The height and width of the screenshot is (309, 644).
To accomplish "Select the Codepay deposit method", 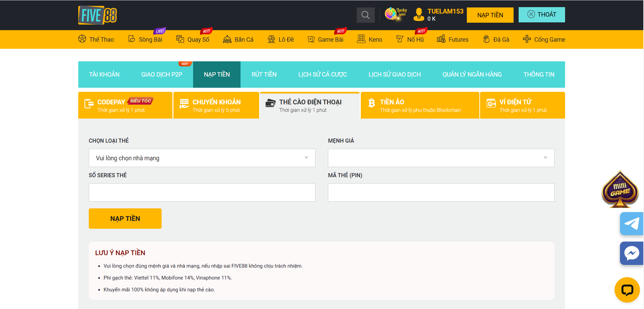I will (125, 105).
